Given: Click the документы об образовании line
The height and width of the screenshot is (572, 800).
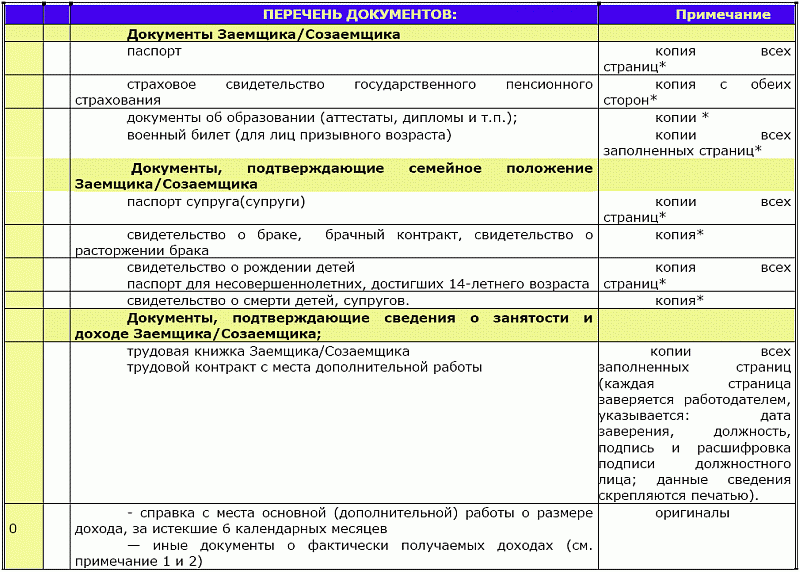Looking at the screenshot, I should 321,118.
